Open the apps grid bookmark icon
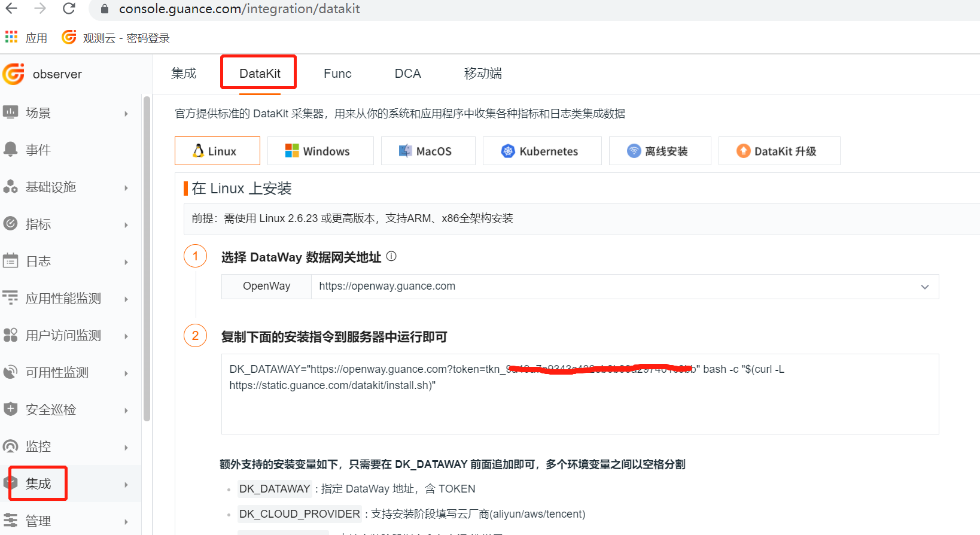This screenshot has height=535, width=980. coord(11,37)
